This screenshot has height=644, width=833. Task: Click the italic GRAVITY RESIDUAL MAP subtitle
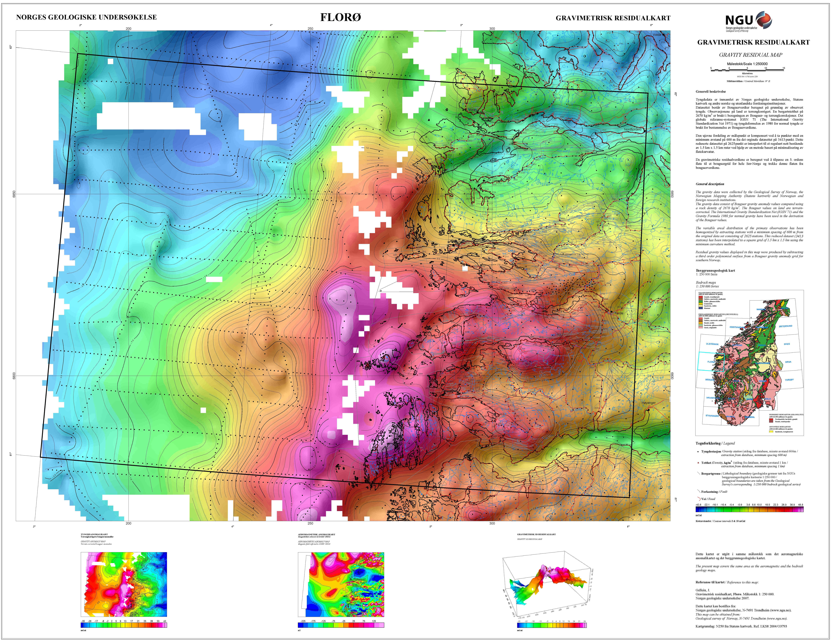pyautogui.click(x=751, y=55)
